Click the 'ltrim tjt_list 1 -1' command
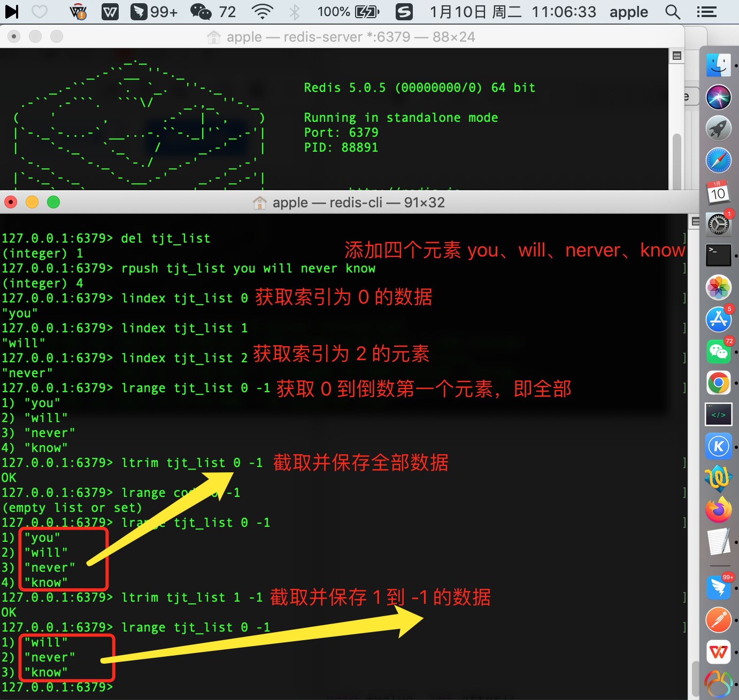The width and height of the screenshot is (739, 700). [x=192, y=597]
